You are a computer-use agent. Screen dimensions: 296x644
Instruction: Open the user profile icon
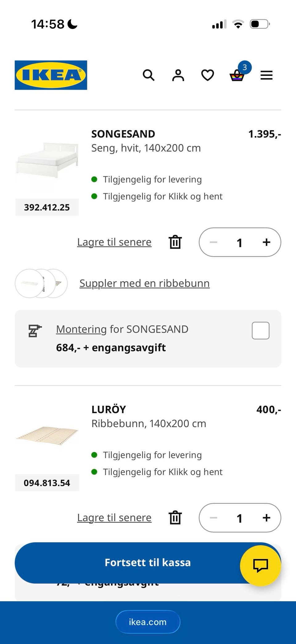178,75
